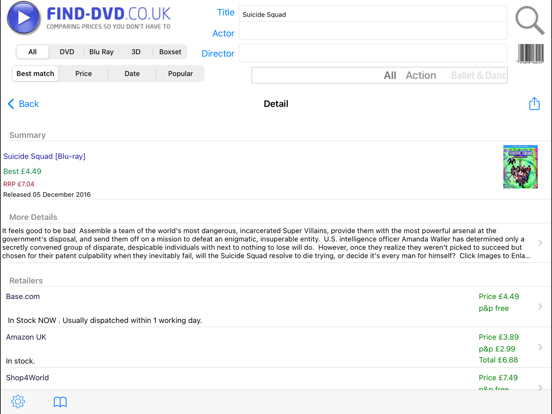Click Price £4.49 for Base.com
The width and height of the screenshot is (552, 414).
498,296
